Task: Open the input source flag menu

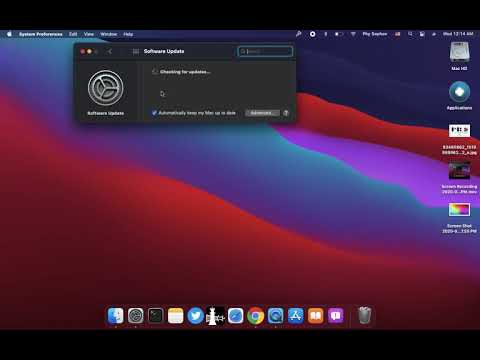Action: (x=397, y=34)
